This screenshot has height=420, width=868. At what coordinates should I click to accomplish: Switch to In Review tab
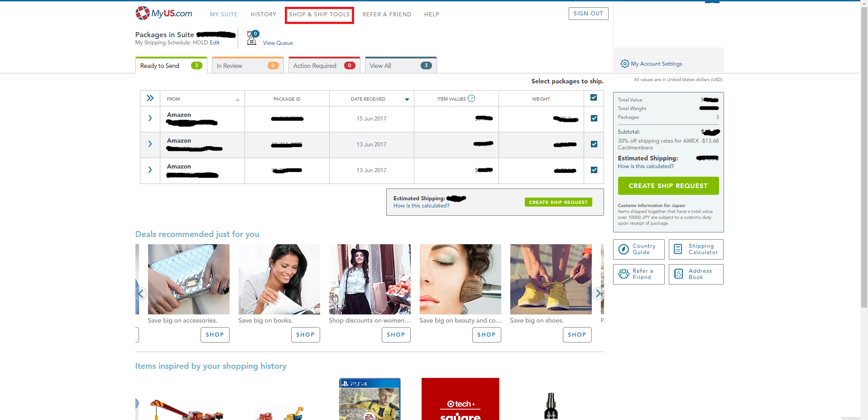click(x=248, y=65)
